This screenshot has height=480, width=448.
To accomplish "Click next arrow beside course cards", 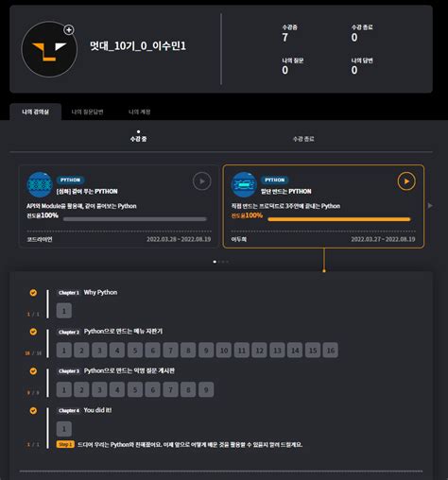I will [x=430, y=206].
